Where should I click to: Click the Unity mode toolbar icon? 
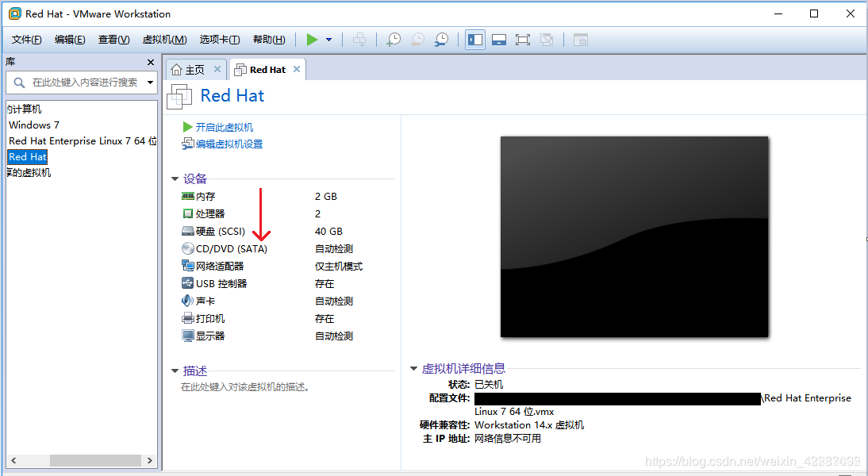click(x=547, y=40)
